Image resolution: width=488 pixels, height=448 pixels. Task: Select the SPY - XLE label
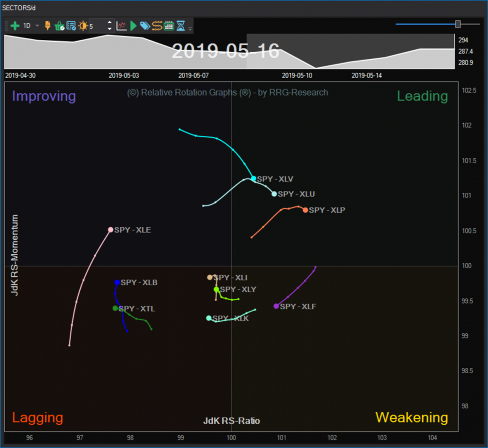point(133,230)
